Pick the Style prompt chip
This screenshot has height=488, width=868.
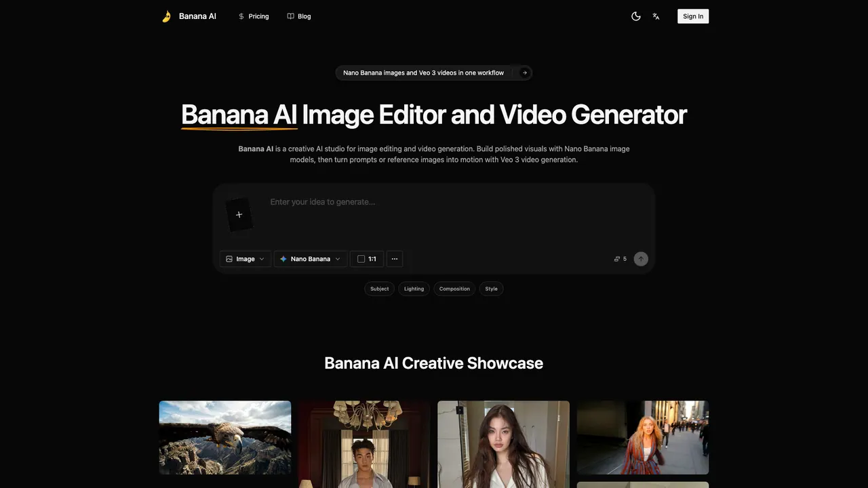(x=492, y=289)
